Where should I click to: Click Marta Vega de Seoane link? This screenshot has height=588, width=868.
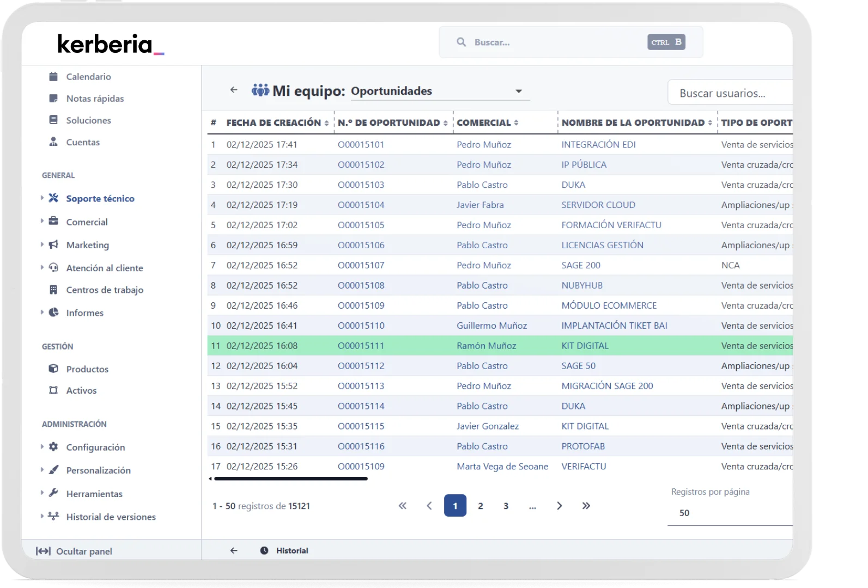tap(502, 467)
